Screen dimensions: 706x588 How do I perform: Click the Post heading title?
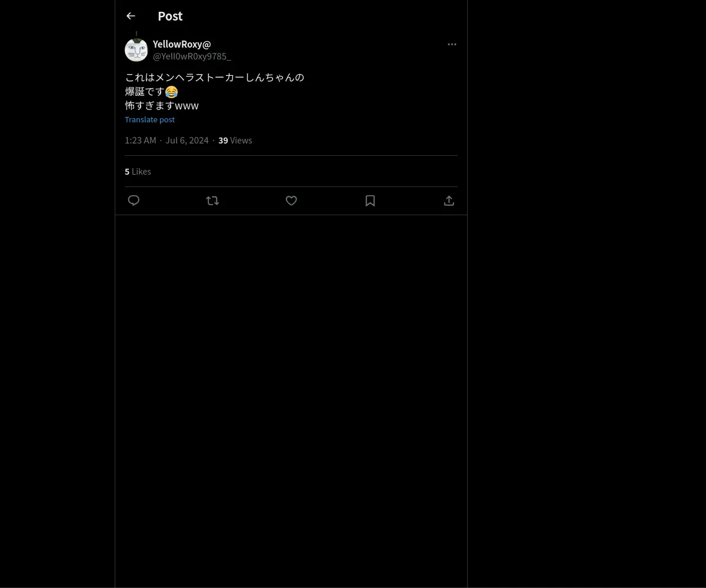click(170, 16)
